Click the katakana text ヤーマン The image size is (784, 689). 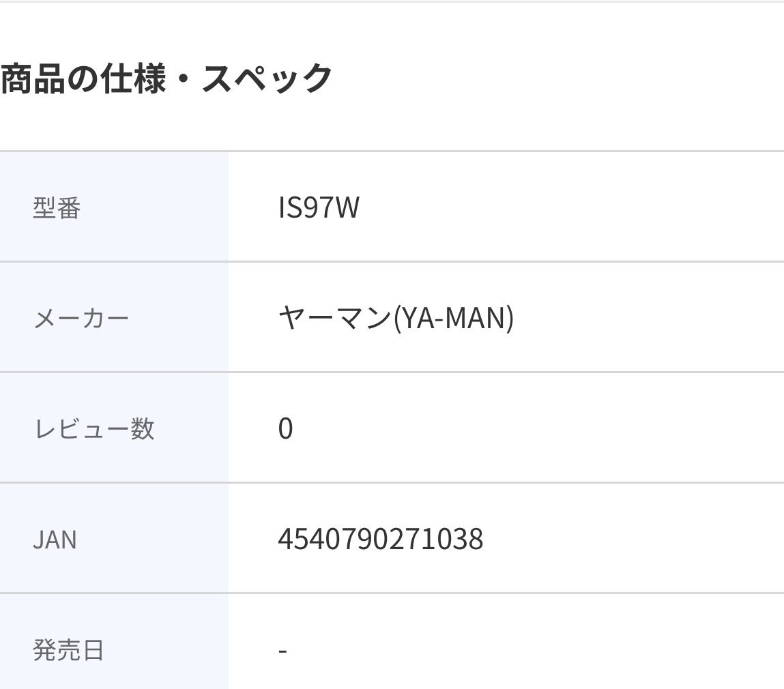pyautogui.click(x=334, y=319)
